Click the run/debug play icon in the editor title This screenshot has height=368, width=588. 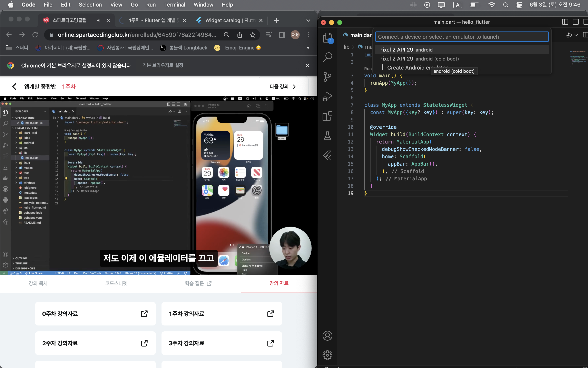pyautogui.click(x=569, y=36)
